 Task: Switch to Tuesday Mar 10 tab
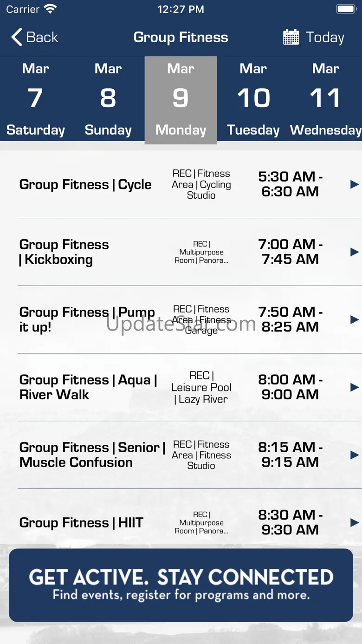253,99
